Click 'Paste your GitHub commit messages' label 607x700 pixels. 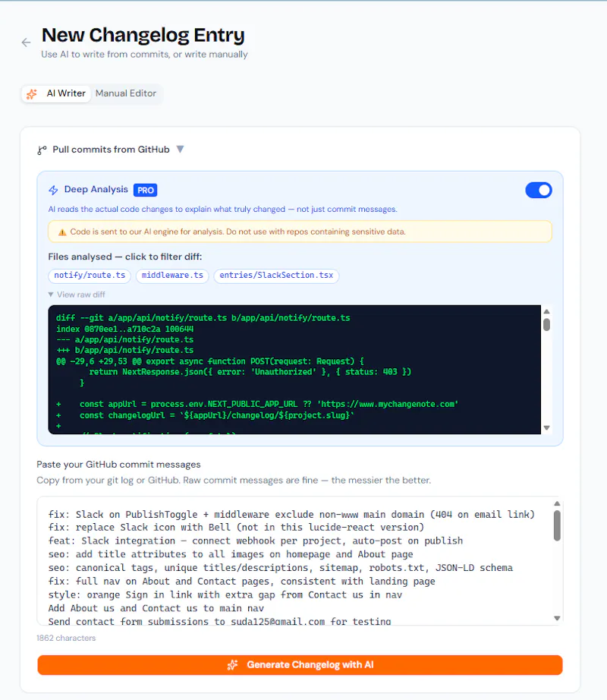[x=118, y=465]
